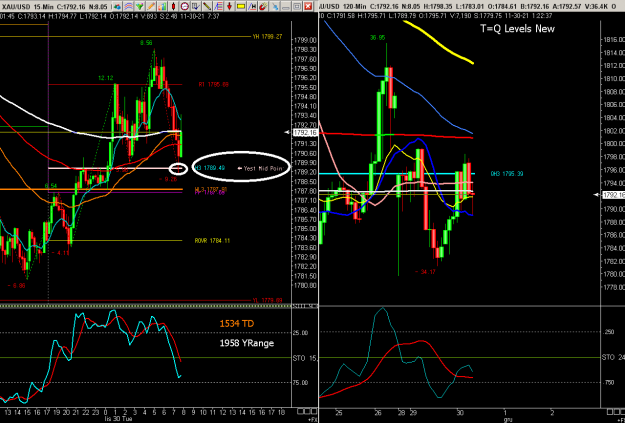Screen dimensions: 625x423
Task: Select the diagonal trend line pencil tool
Action: tap(207, 6)
